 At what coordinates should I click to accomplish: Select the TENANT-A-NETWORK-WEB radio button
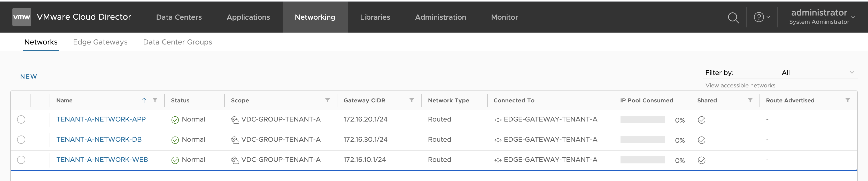[21, 160]
